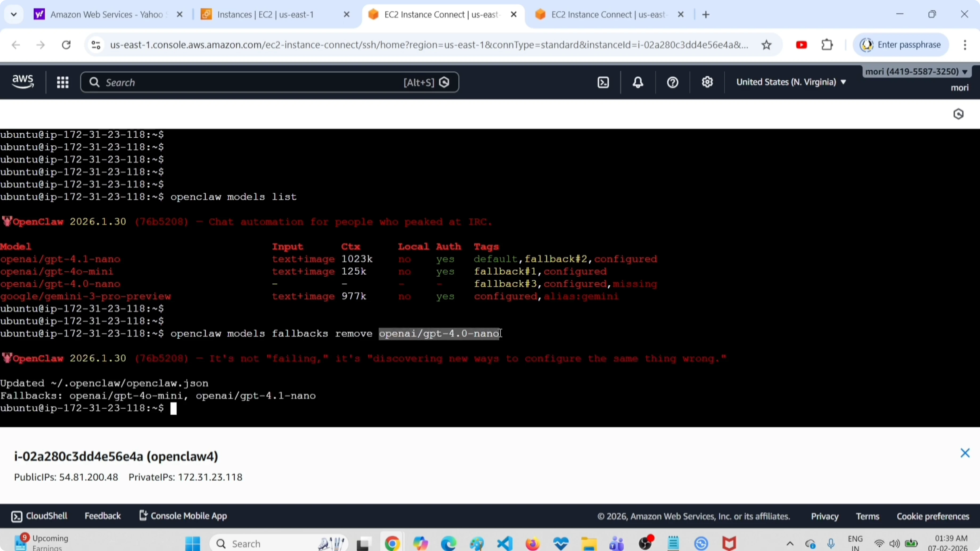Open AWS console settings gear
Image resolution: width=980 pixels, height=551 pixels.
click(707, 83)
